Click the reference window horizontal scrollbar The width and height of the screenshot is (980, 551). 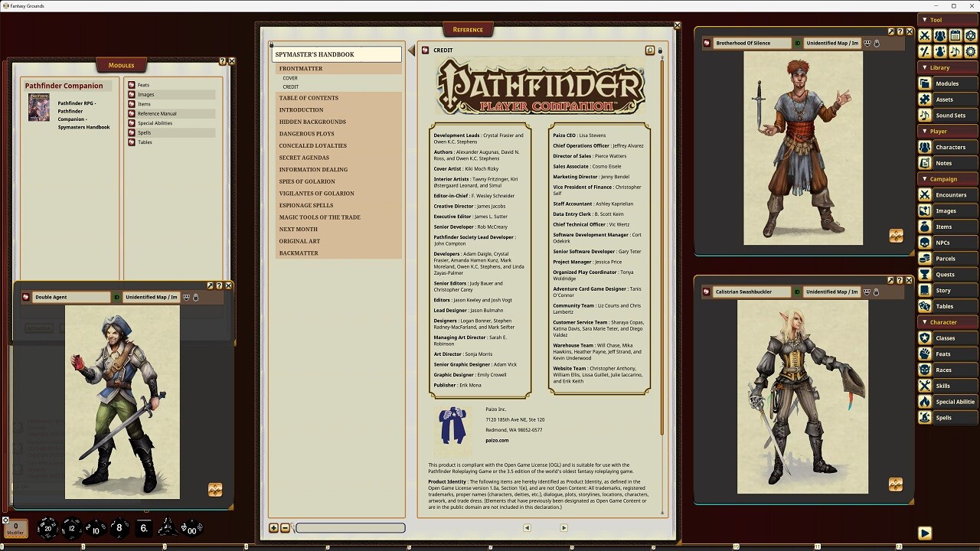click(x=352, y=527)
